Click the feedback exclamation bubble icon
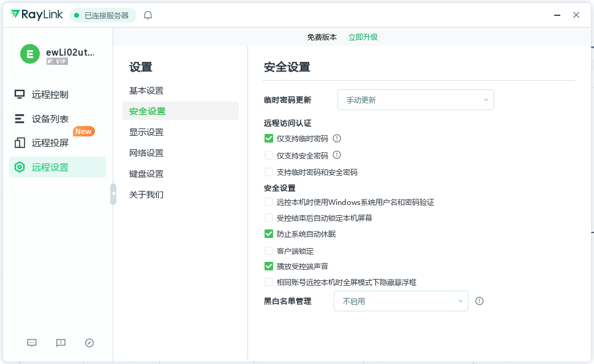This screenshot has height=364, width=594. (61, 343)
